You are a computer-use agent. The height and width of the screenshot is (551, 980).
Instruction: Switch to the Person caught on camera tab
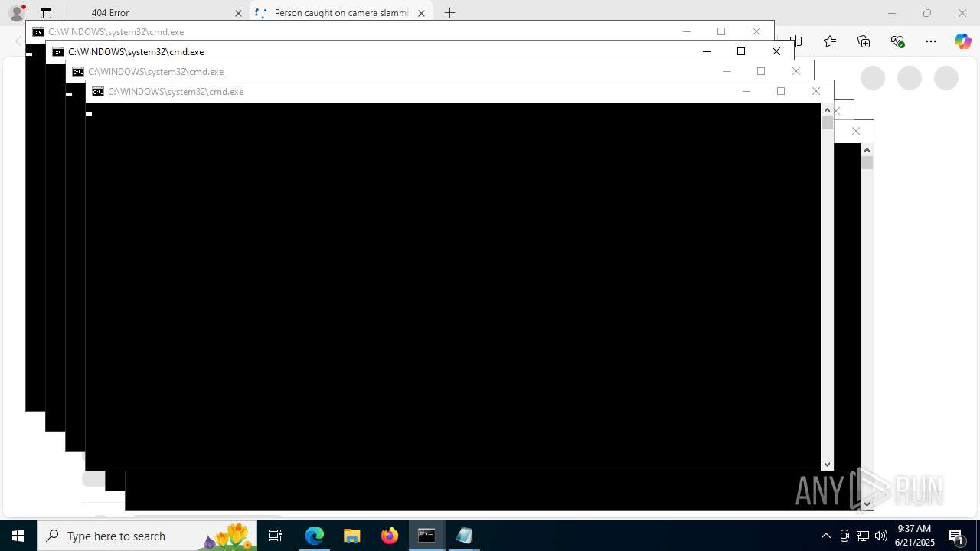pyautogui.click(x=341, y=13)
